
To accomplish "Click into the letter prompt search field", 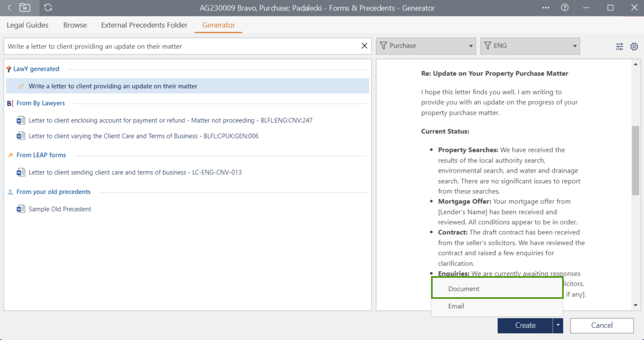I will click(180, 46).
